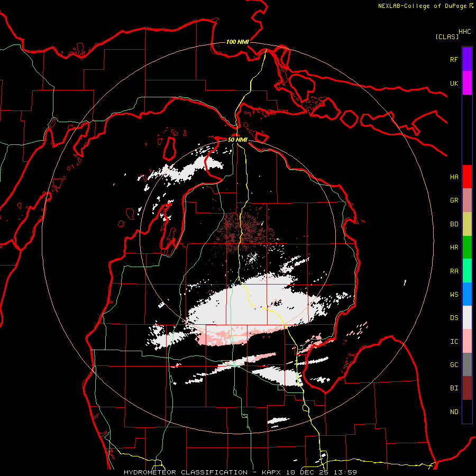This screenshot has height=476, width=476.
Task: Click the HR legend label
Action: pos(454,248)
